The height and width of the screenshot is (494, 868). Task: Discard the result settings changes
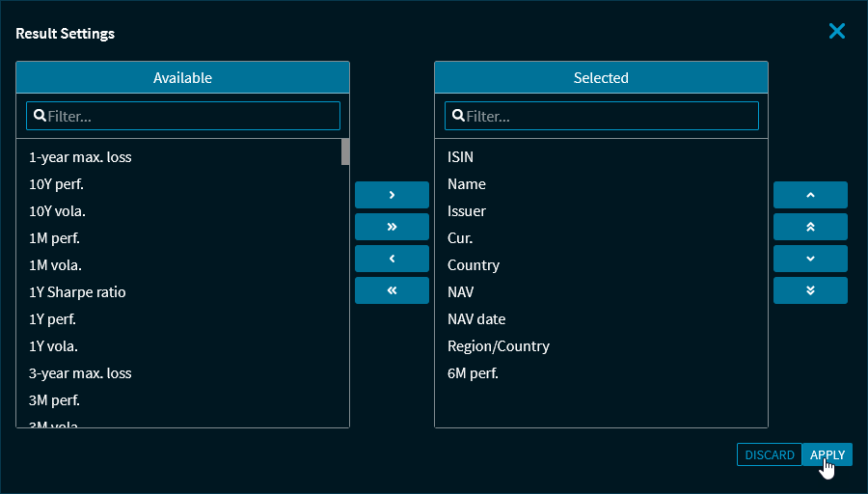tap(770, 454)
